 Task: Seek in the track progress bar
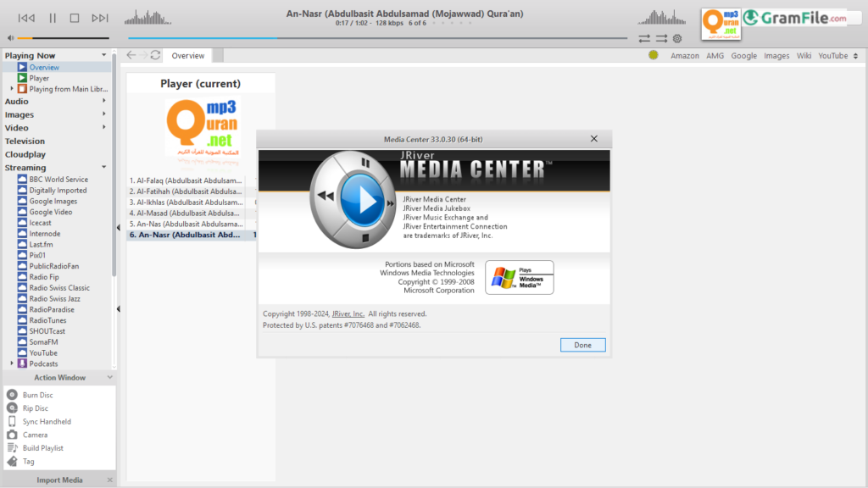(x=377, y=38)
